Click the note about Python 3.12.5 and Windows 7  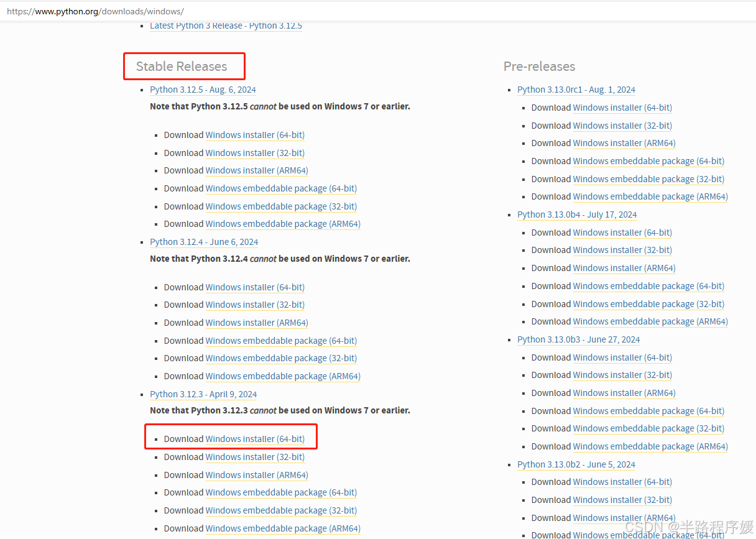click(280, 106)
